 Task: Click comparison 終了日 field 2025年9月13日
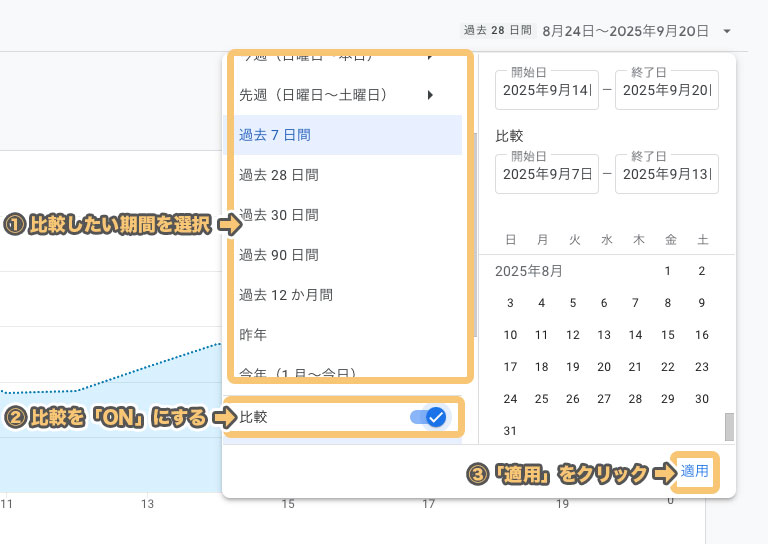666,174
